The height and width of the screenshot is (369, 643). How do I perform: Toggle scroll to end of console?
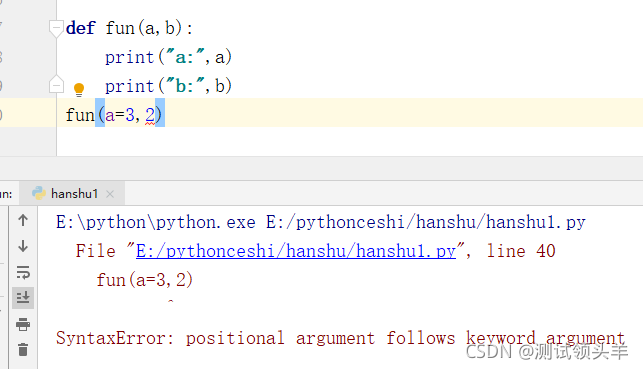[x=23, y=298]
